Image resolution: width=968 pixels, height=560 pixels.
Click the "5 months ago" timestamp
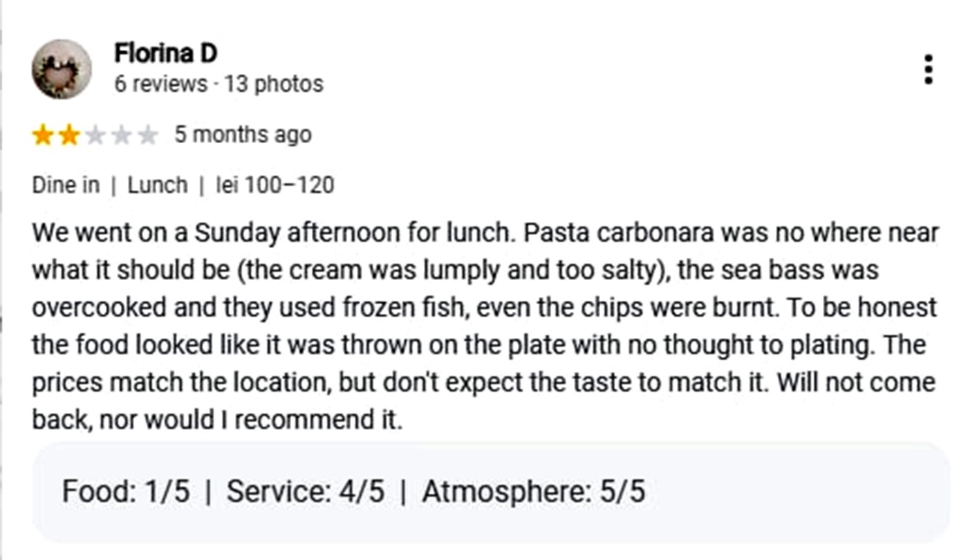tap(243, 134)
